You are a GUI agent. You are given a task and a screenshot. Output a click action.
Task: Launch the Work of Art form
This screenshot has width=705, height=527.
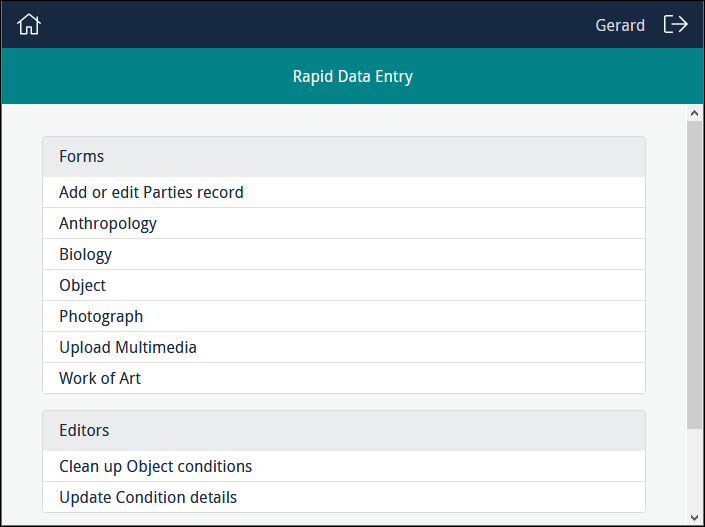(100, 378)
